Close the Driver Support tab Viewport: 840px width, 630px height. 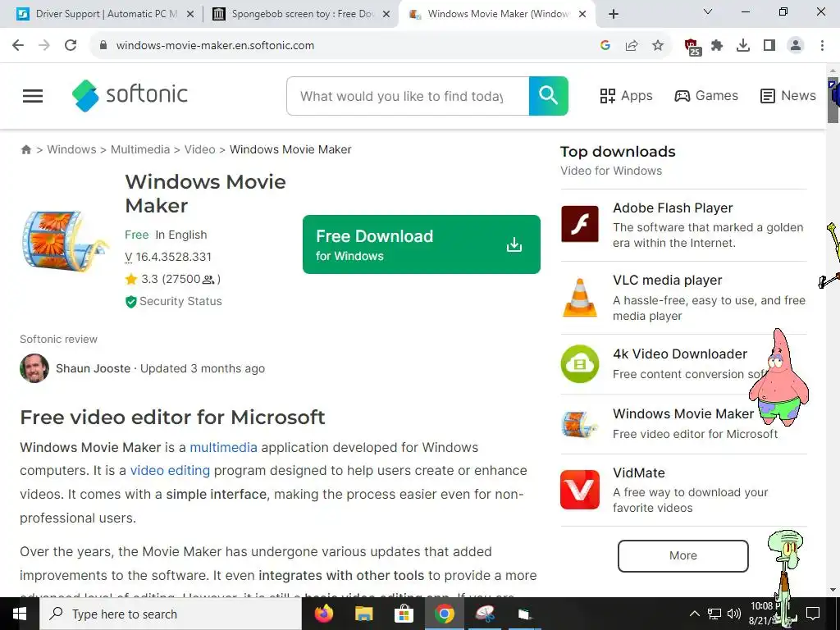[x=189, y=15]
